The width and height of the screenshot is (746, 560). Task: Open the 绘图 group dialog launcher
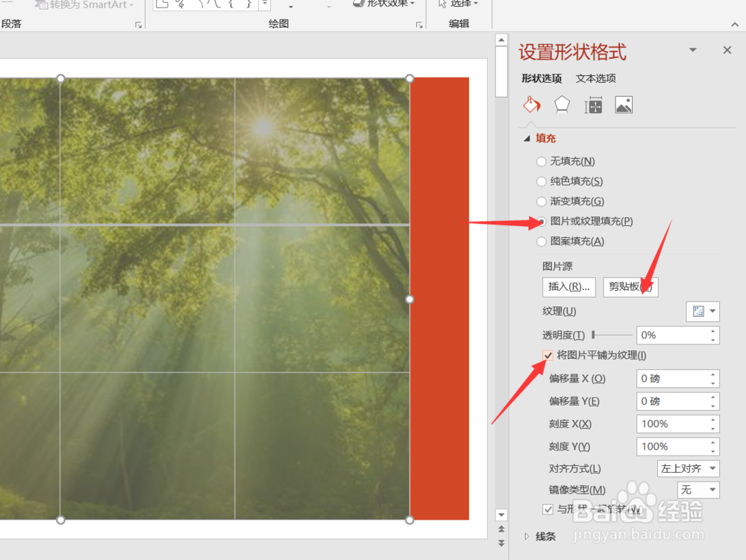(x=419, y=25)
